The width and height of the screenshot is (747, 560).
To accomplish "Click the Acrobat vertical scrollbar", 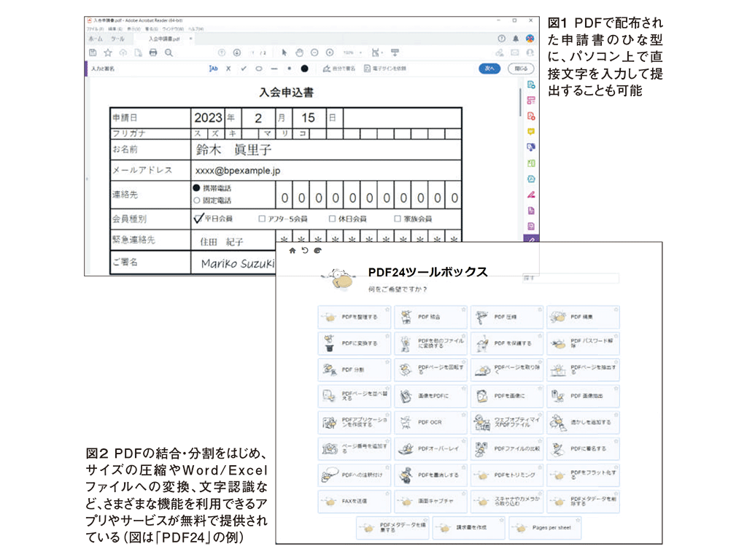I will click(519, 102).
